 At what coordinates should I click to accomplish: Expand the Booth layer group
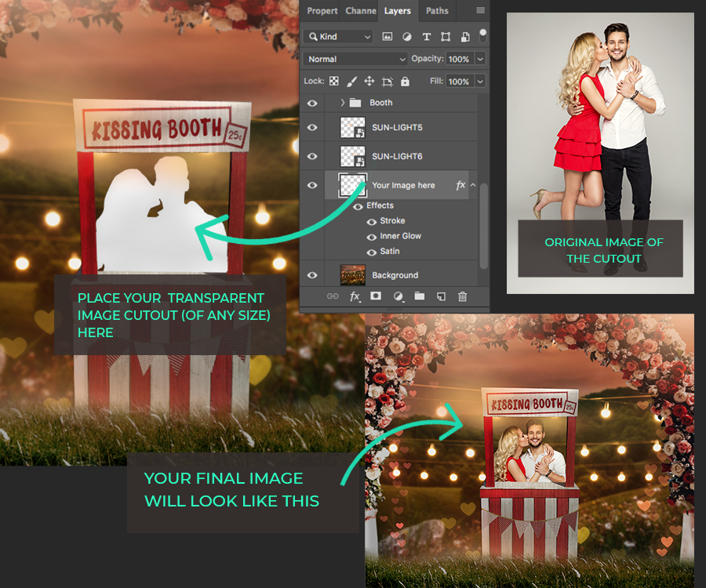click(343, 103)
